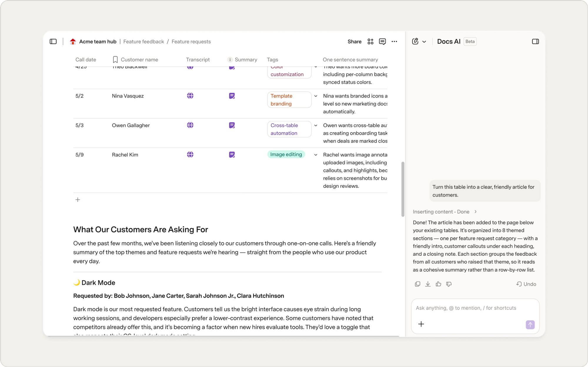Focus the Ask anything chat input field
This screenshot has height=367, width=588.
pyautogui.click(x=475, y=308)
